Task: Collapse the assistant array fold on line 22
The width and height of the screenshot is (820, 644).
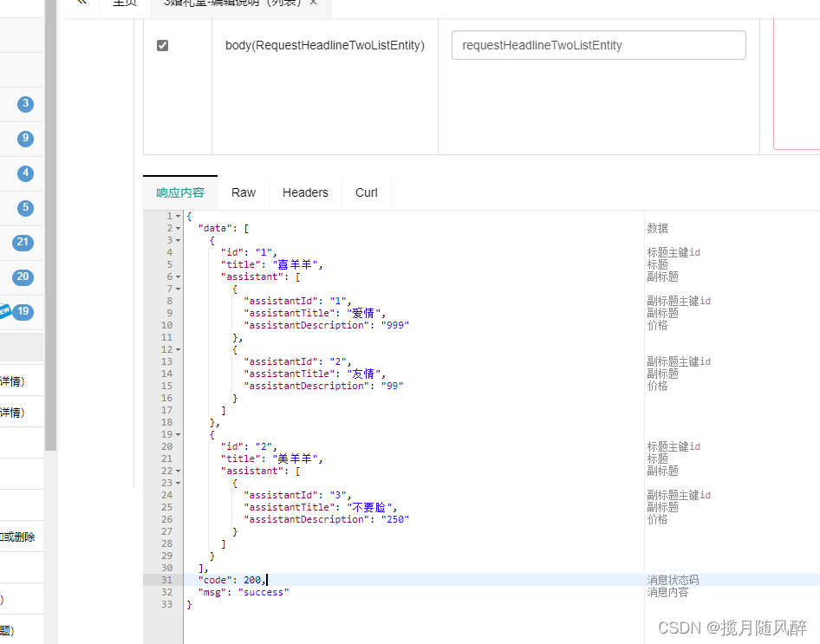Action: tap(179, 471)
